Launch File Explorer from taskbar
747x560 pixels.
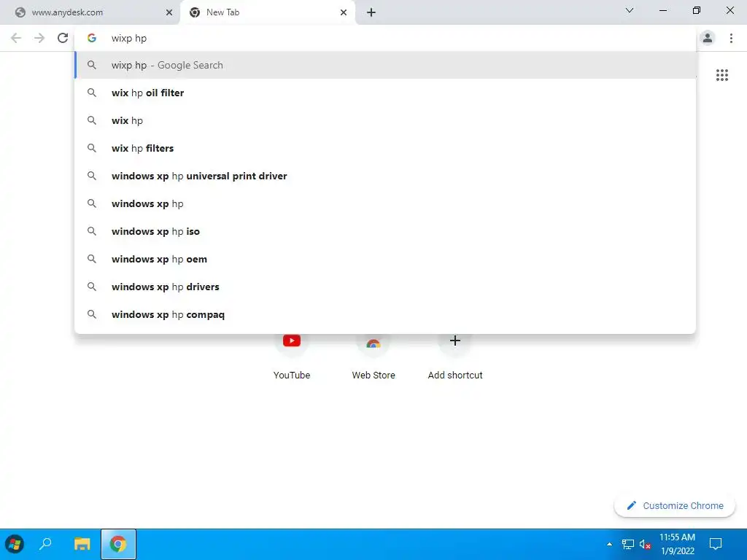[x=82, y=544]
